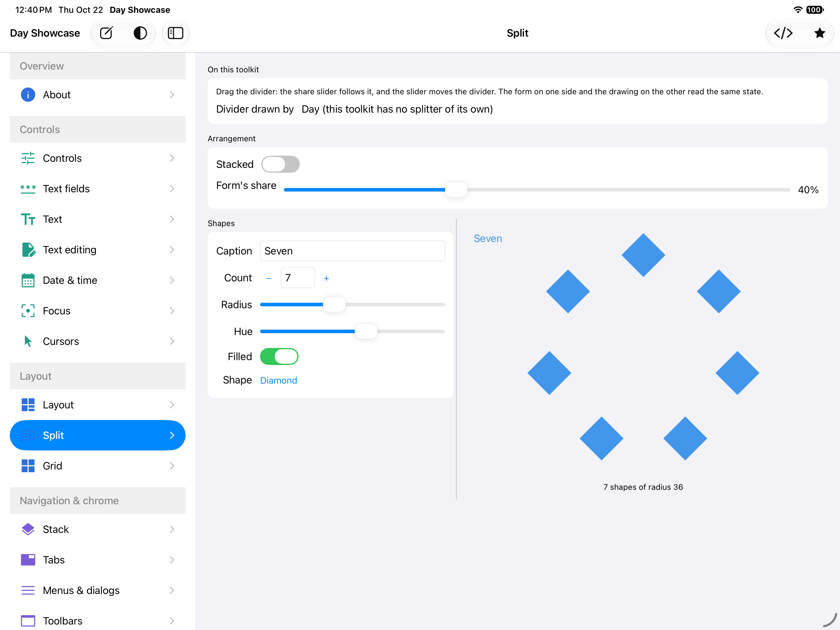Click the Stack layers icon

(x=28, y=529)
